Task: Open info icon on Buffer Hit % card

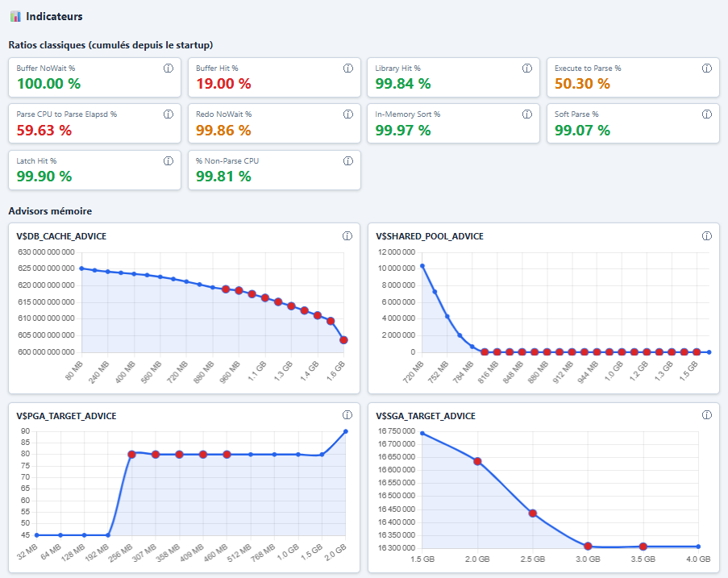Action: point(347,69)
